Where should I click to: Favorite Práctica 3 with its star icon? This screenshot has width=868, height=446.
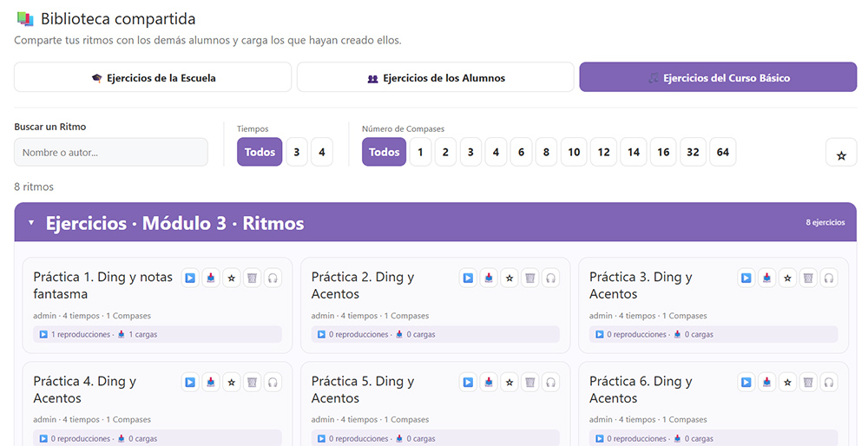[787, 278]
